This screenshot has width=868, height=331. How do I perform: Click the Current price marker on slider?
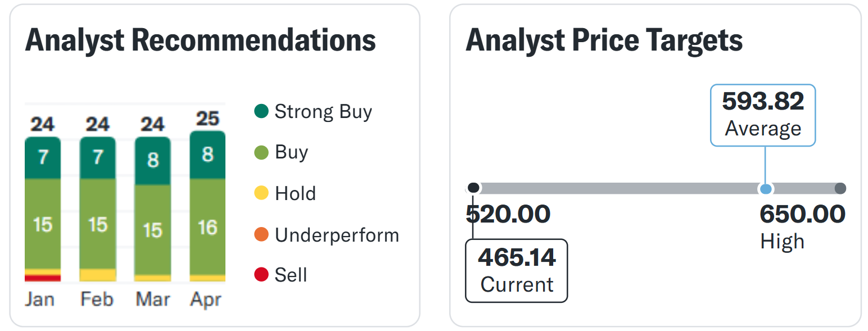[474, 188]
